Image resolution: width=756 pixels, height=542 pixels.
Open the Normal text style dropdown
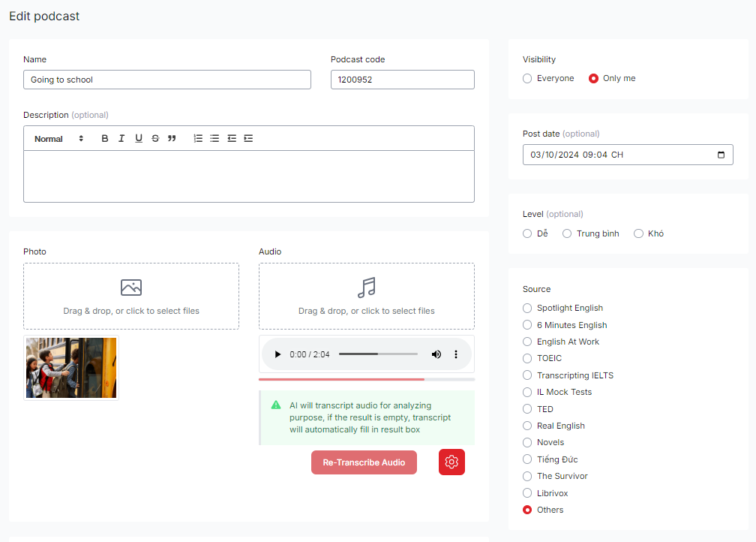[x=58, y=139]
